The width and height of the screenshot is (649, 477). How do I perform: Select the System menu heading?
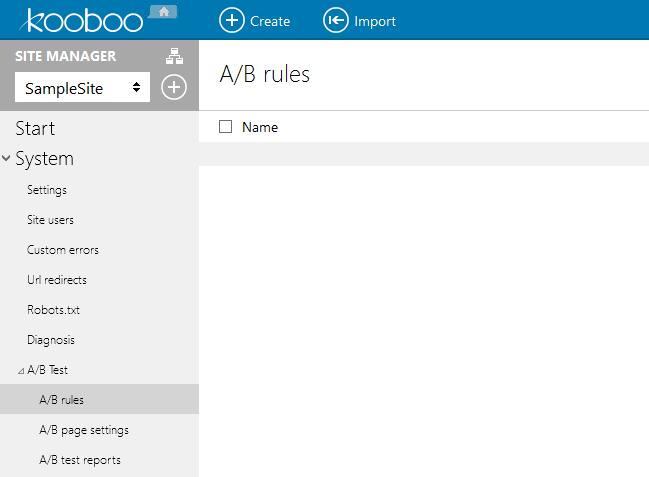tap(45, 159)
